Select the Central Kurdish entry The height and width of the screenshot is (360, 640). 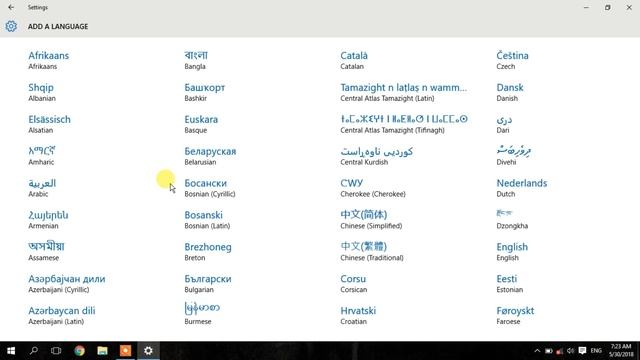(x=376, y=156)
